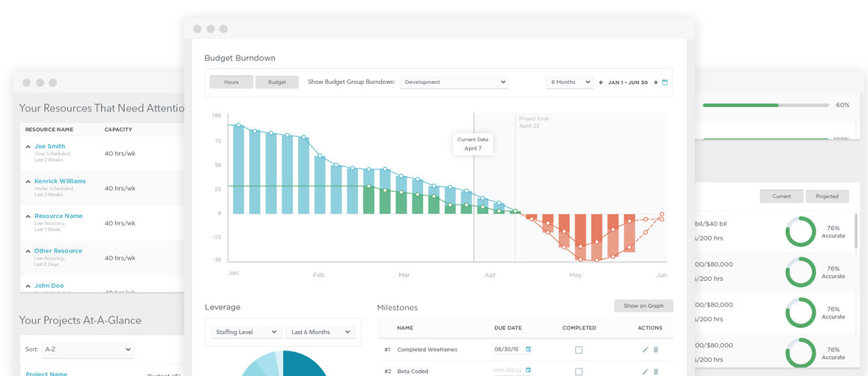This screenshot has width=868, height=376.
Task: Switch the burndown to Budget view
Action: 277,82
